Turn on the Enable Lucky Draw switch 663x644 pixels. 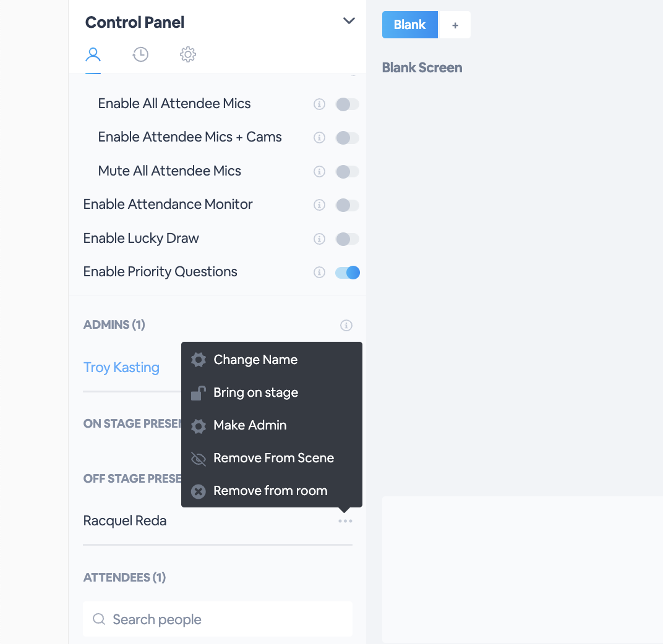click(347, 239)
